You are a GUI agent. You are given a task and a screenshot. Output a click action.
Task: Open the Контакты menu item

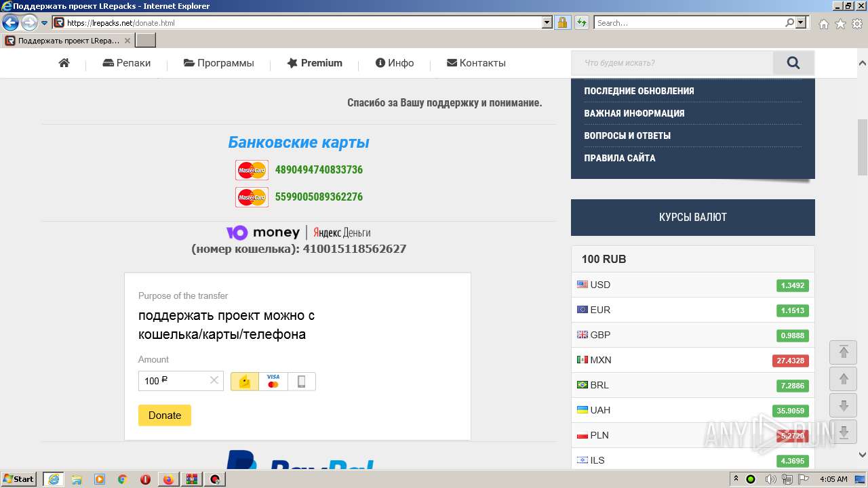coord(476,63)
